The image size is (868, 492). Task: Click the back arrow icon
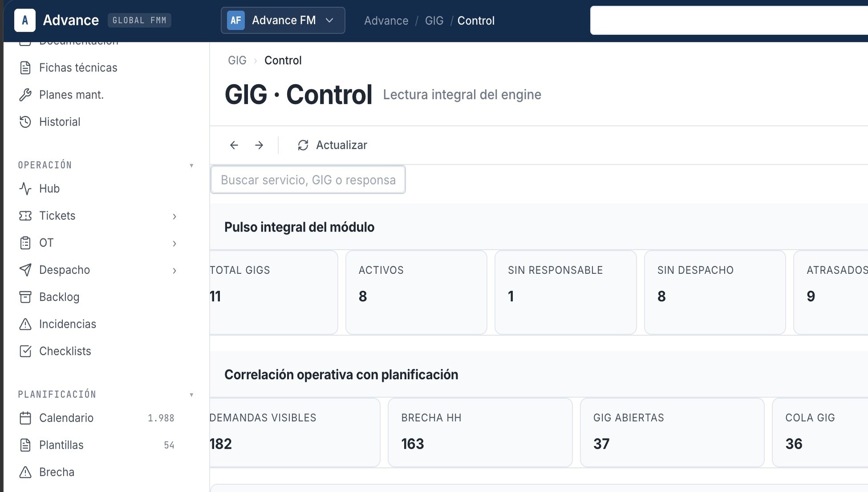point(234,145)
